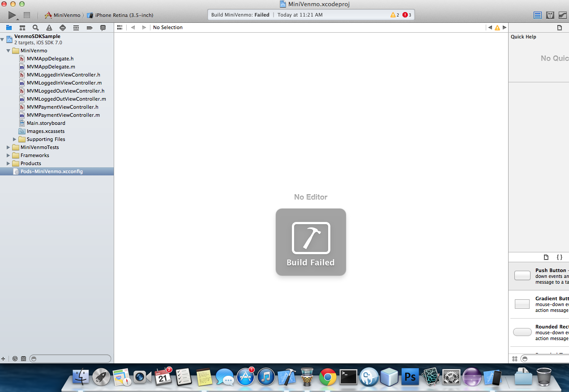Choose the MiniVenmo scheme
Viewport: 569px width, 392px height.
coord(63,15)
